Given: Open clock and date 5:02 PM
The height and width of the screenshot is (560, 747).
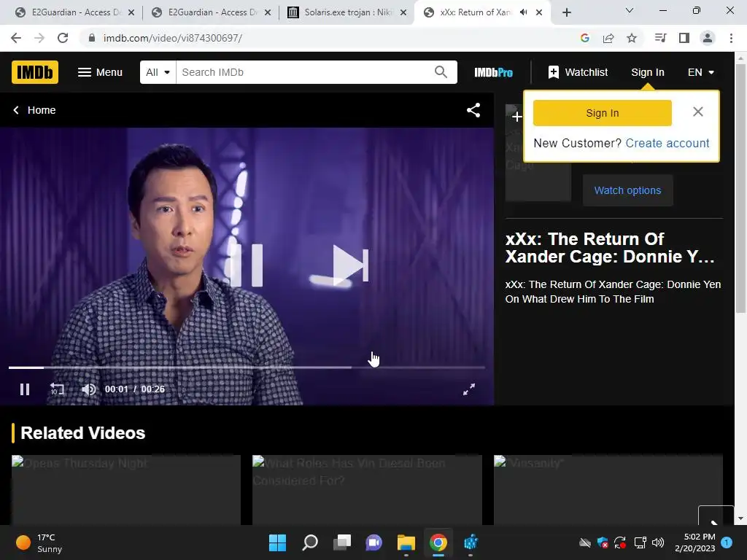Looking at the screenshot, I should [x=695, y=542].
